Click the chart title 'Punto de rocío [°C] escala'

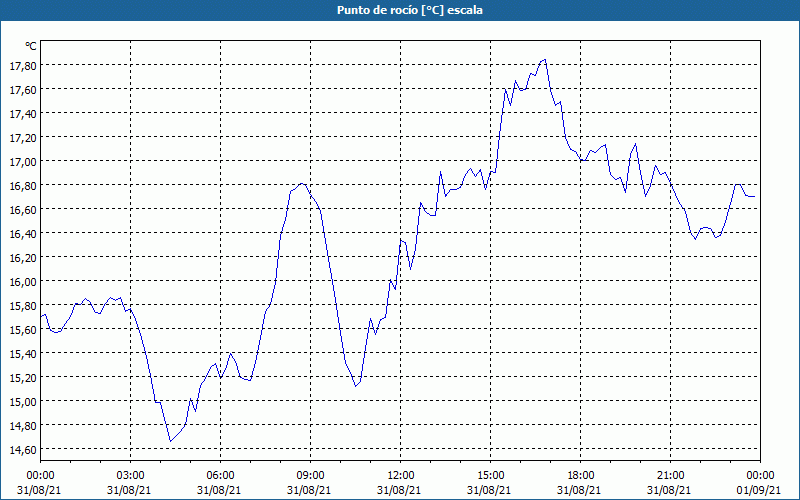click(410, 10)
